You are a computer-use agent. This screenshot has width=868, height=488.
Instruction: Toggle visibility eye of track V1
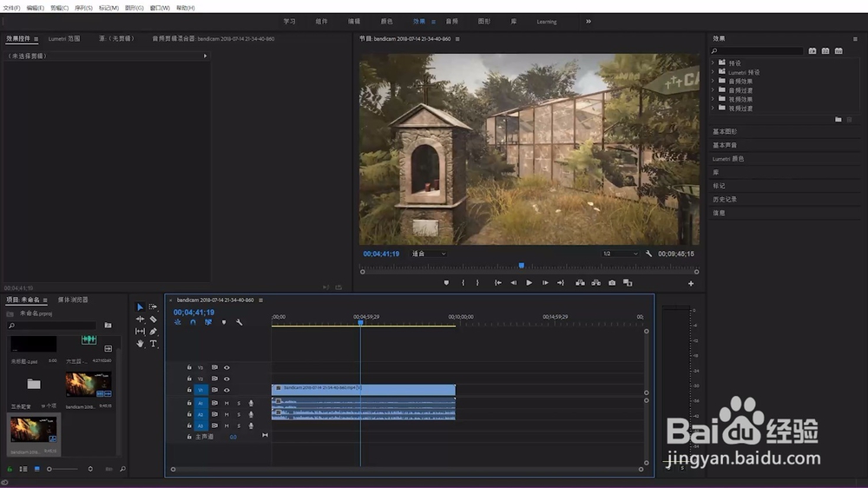[x=227, y=390]
